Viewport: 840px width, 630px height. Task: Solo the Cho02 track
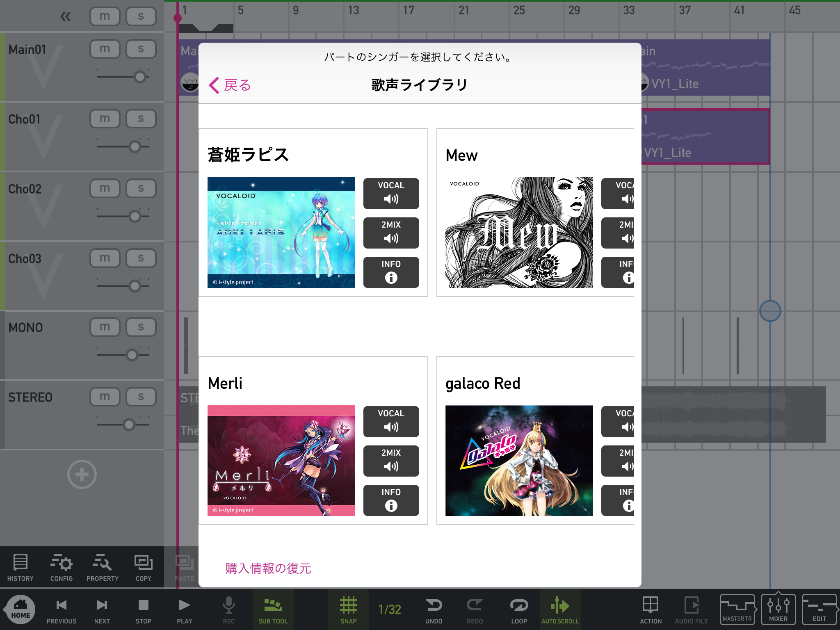141,189
